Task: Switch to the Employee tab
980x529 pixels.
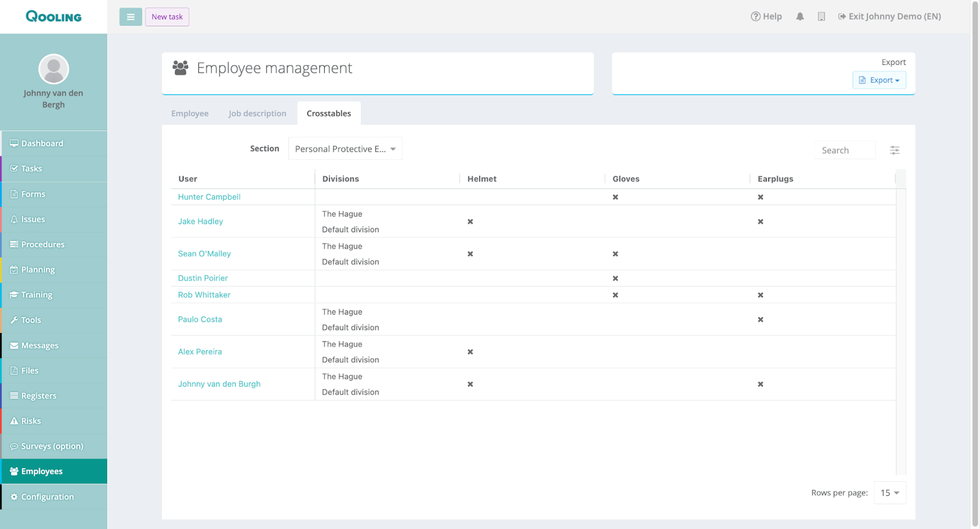Action: tap(190, 113)
